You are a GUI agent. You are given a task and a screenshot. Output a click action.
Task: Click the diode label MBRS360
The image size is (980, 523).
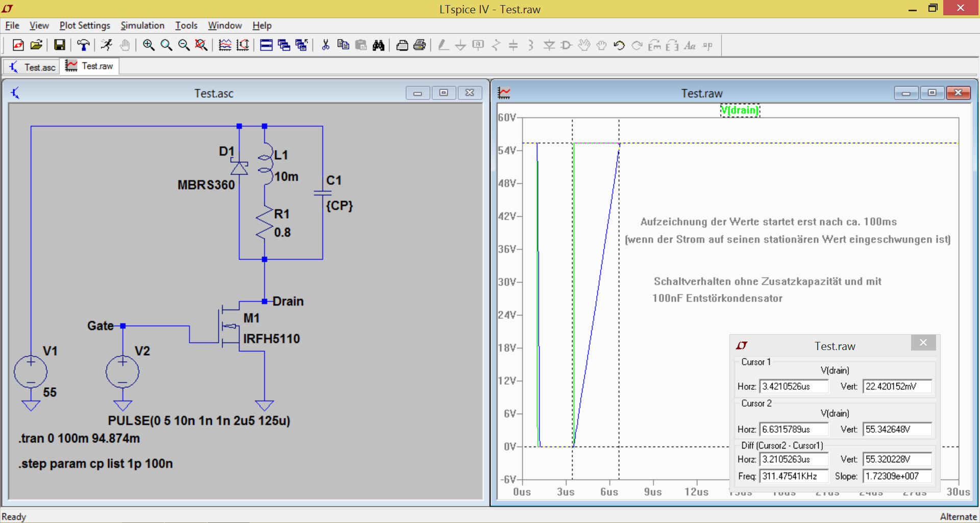[206, 185]
